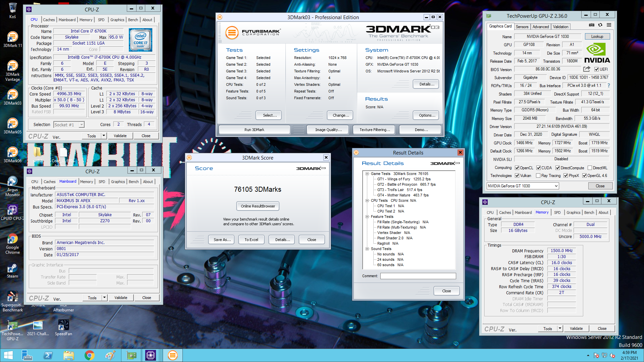
Task: Collapse the Sound Tests tree node
Action: click(367, 249)
